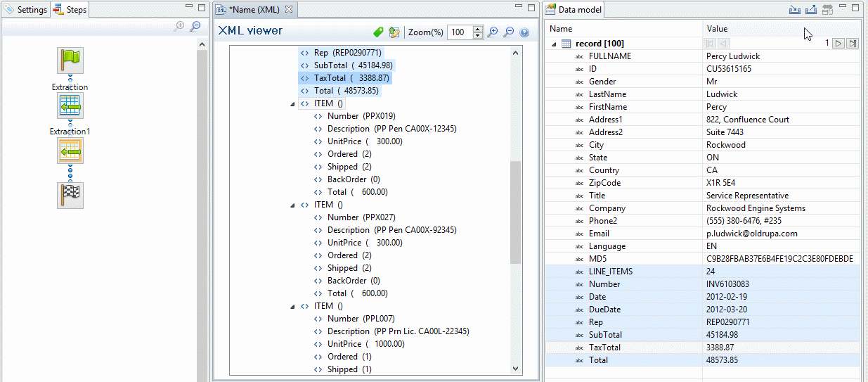The height and width of the screenshot is (382, 868).
Task: Increase the zoom percentage with the up arrow
Action: [478, 29]
